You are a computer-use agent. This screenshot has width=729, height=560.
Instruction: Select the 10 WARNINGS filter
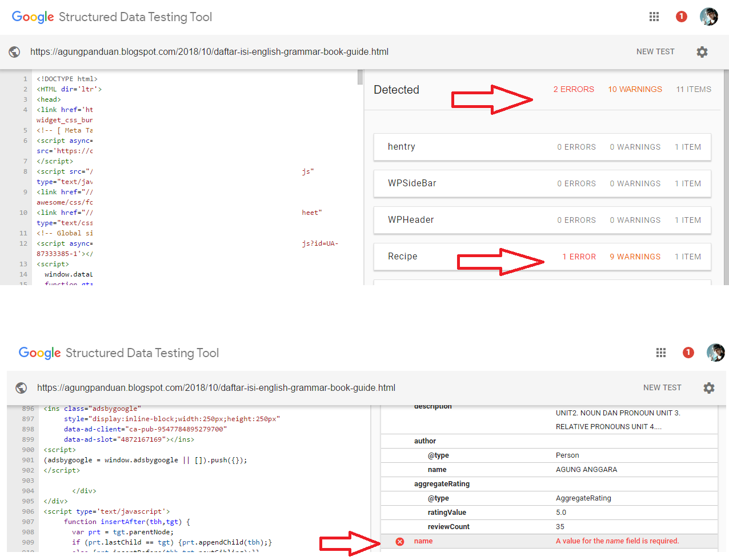coord(635,89)
